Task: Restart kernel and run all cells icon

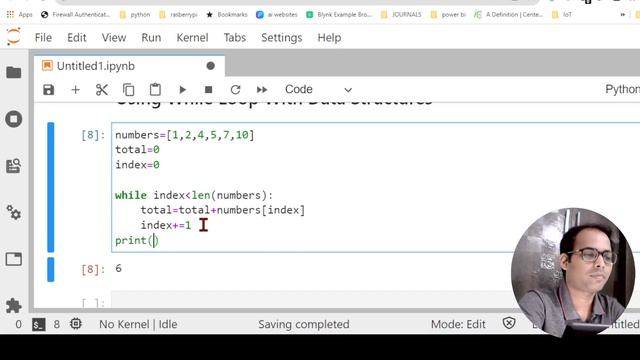Action: point(262,89)
